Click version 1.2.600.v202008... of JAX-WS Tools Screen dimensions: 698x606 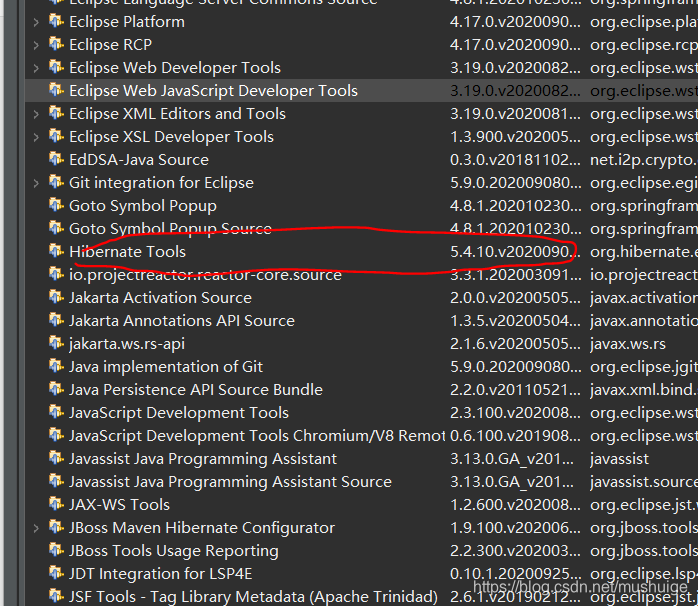515,505
